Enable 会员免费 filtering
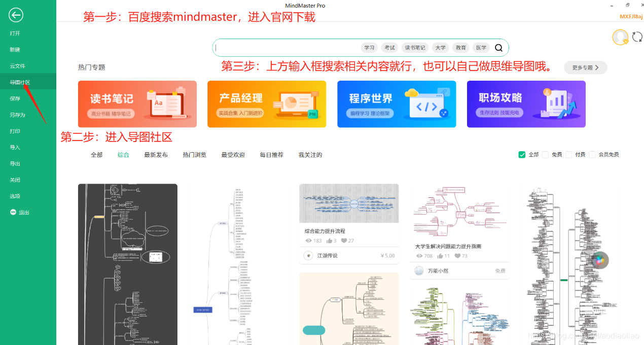This screenshot has width=644, height=345. click(x=592, y=154)
